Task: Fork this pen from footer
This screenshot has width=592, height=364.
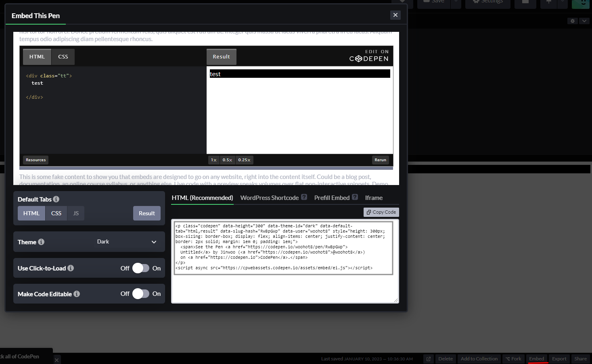Action: point(513,359)
